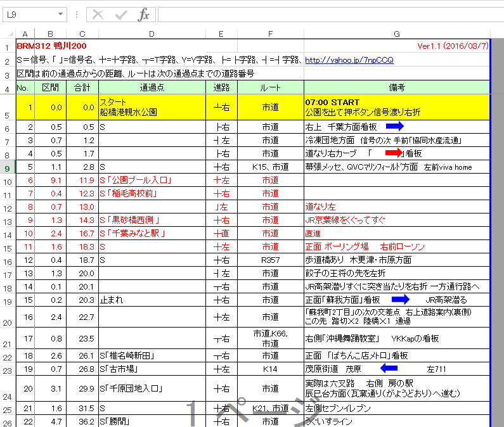
Task: Click total distance cell 29.9
Action: point(82,388)
